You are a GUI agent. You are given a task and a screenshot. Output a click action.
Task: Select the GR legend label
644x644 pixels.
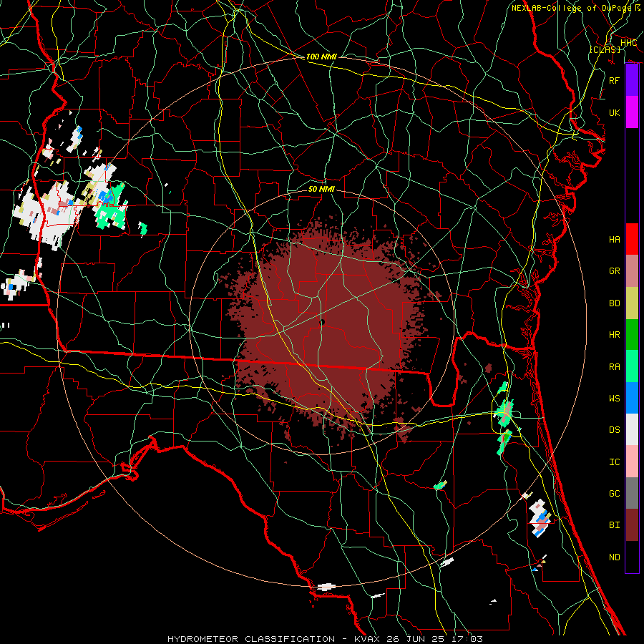pyautogui.click(x=615, y=271)
